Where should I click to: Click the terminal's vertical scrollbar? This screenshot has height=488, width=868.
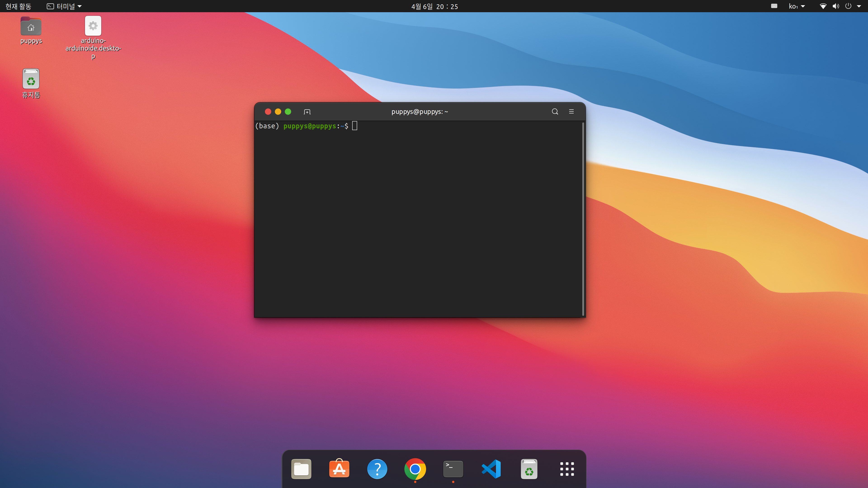click(x=583, y=219)
